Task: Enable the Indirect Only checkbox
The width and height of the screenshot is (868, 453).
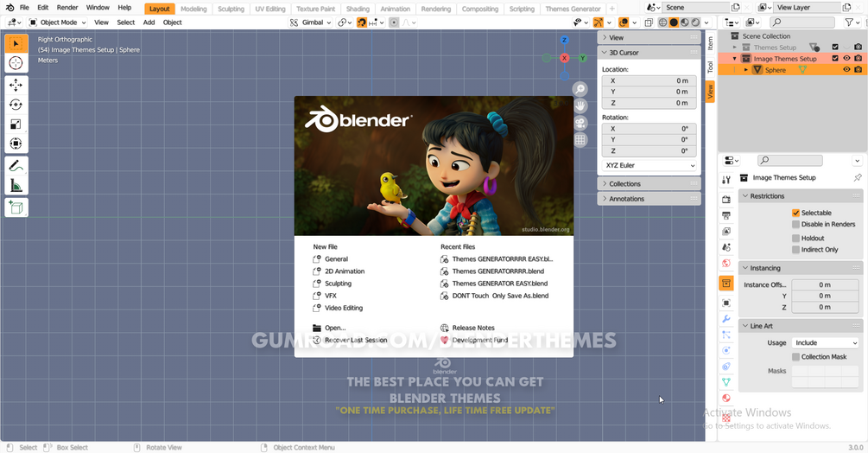Action: coord(795,250)
